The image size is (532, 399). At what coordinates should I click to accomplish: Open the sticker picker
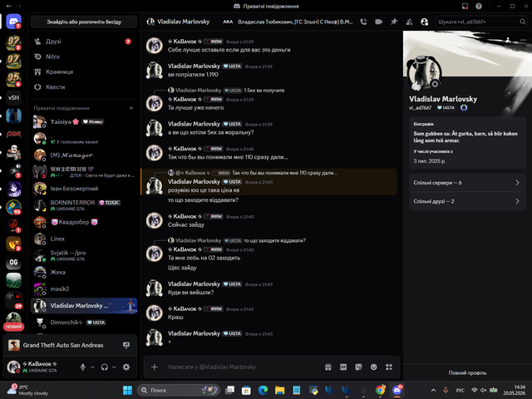tap(358, 367)
